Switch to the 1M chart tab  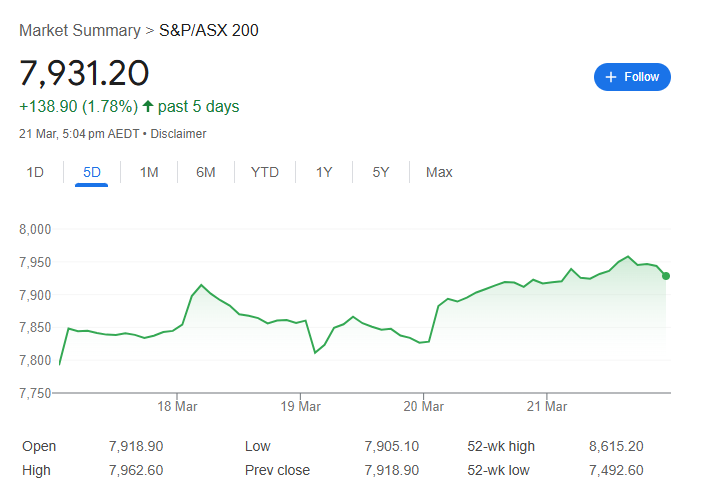click(x=149, y=172)
